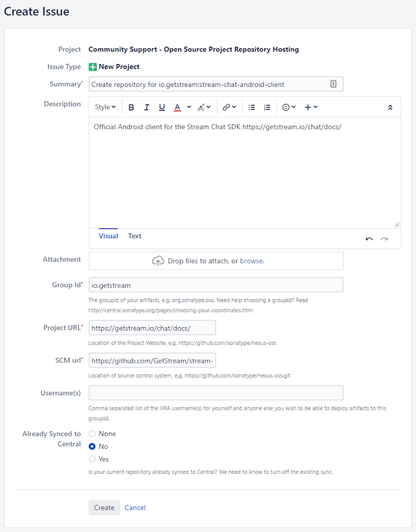Open the Style dropdown in the editor
Viewport: 416px width, 532px height.
(x=105, y=107)
